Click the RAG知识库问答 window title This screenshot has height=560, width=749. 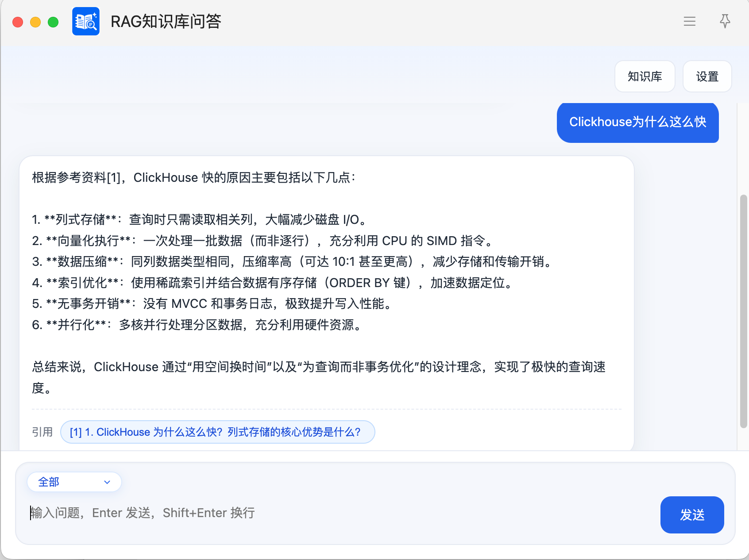pyautogui.click(x=166, y=21)
